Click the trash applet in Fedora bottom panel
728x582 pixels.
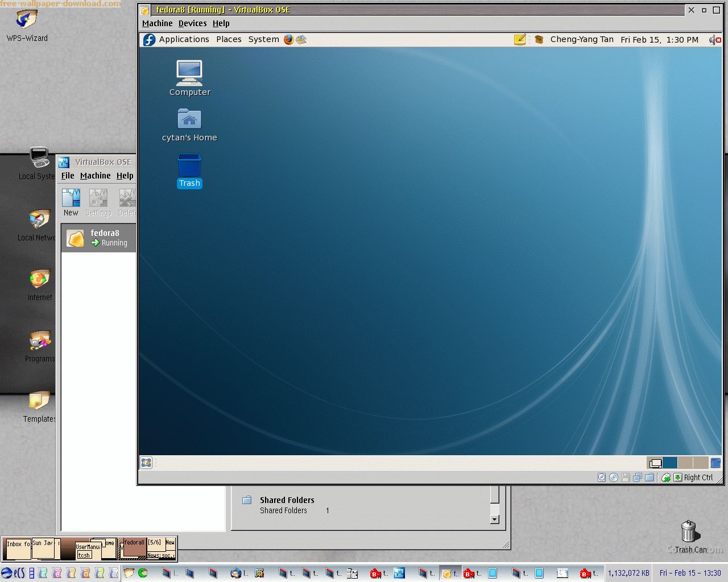point(715,463)
